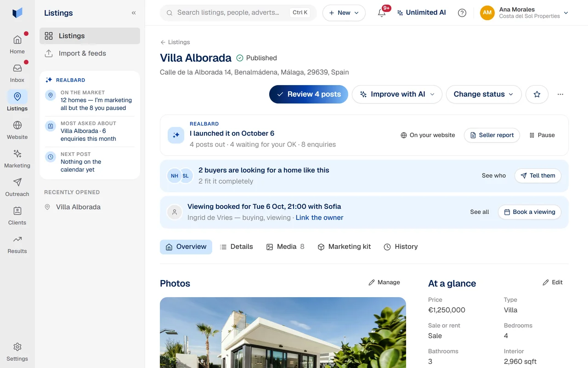This screenshot has height=368, width=588.
Task: Open the Marketing kit tab
Action: click(345, 247)
